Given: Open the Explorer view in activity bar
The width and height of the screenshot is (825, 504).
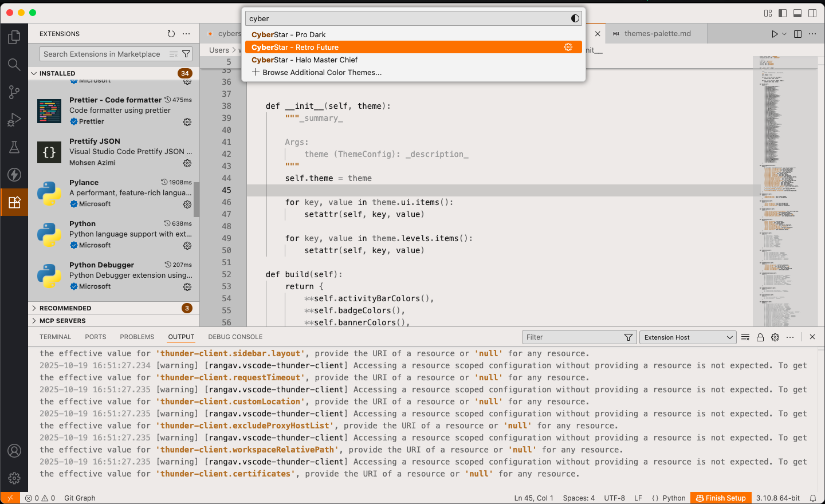Looking at the screenshot, I should pyautogui.click(x=14, y=37).
